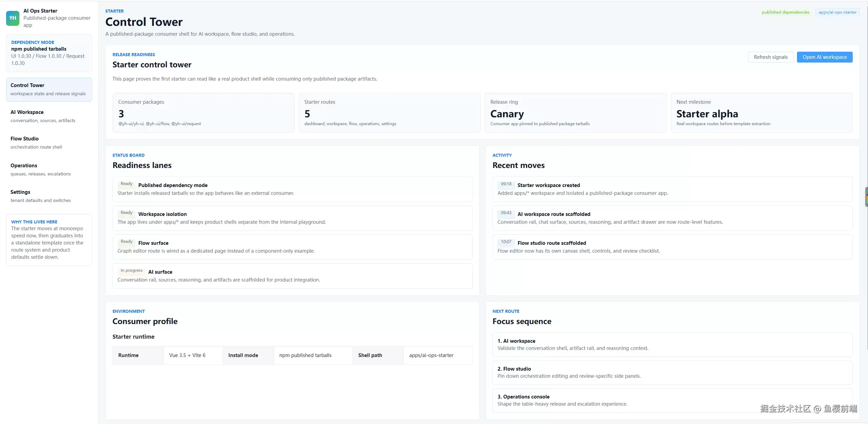Select the Release ring Canary card
The width and height of the screenshot is (868, 424).
coord(575,113)
